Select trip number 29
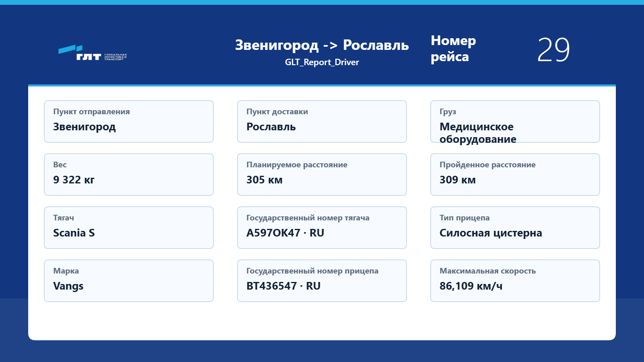 pyautogui.click(x=553, y=50)
